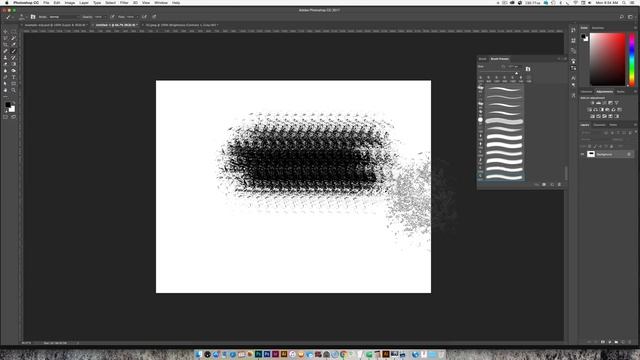Screen dimensions: 640x360
Task: Click Brightness/Contrast adjustment icon
Action: tap(593, 103)
